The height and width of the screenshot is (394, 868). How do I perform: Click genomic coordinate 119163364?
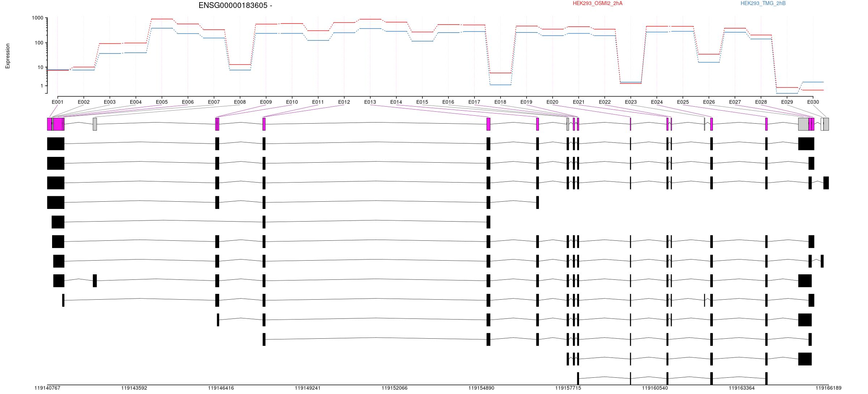742,388
